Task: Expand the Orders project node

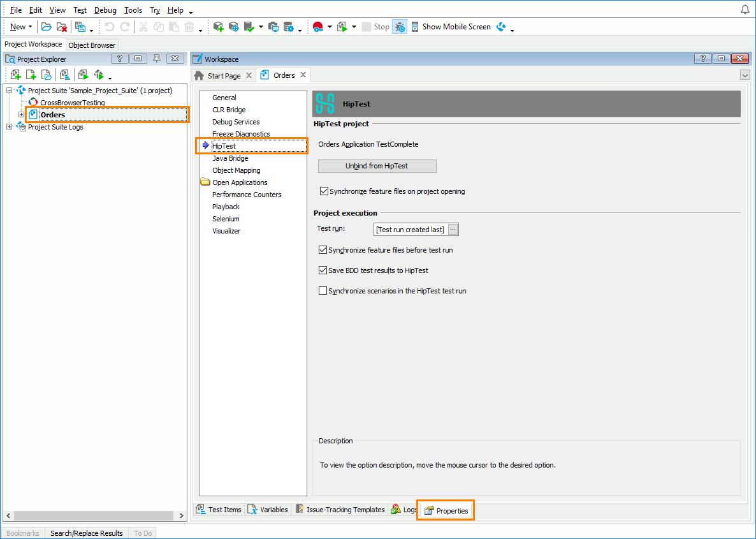Action: 21,115
